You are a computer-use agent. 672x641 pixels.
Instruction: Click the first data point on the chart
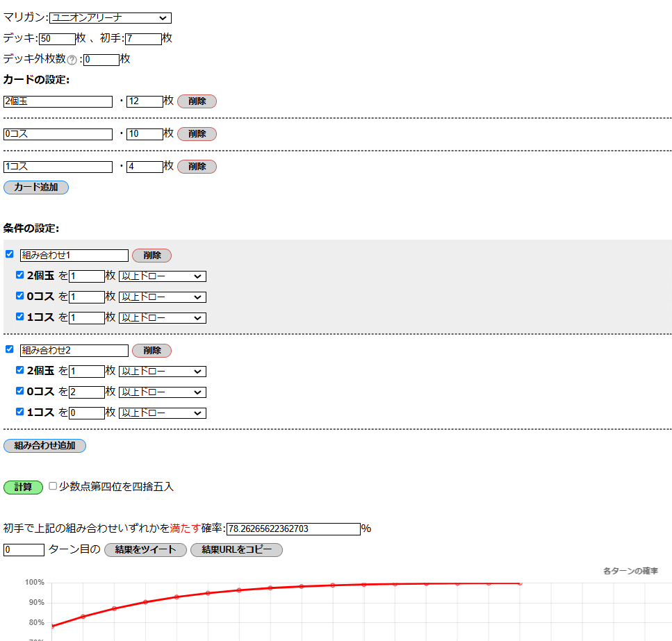point(52,626)
